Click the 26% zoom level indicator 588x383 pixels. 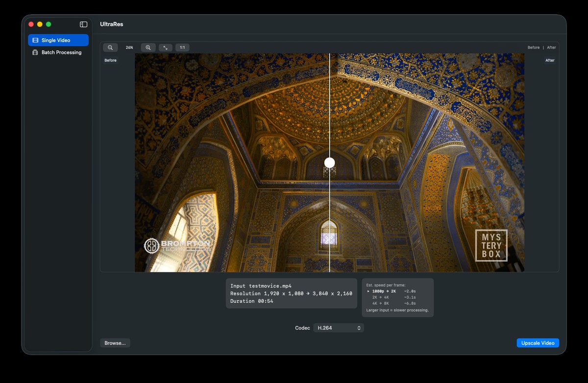(x=129, y=47)
